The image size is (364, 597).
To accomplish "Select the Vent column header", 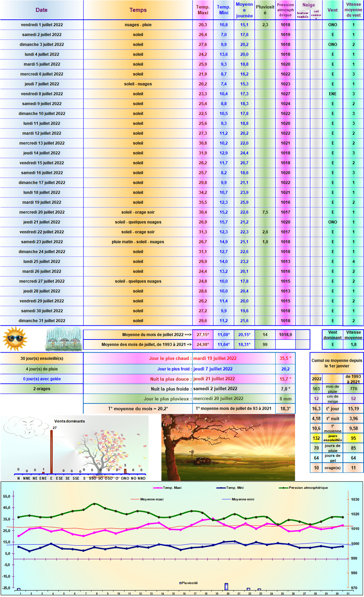I will point(332,10).
